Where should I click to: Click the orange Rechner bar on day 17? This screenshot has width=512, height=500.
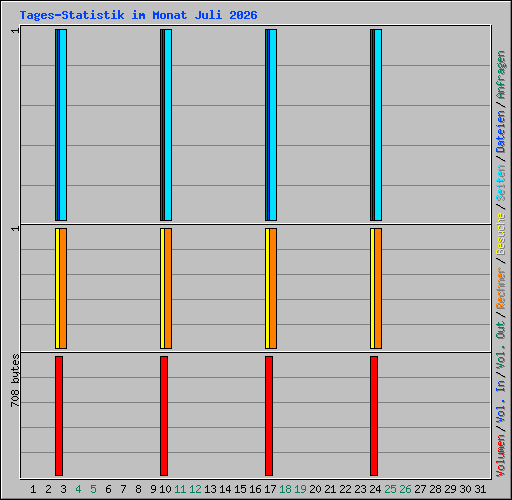(x=273, y=289)
